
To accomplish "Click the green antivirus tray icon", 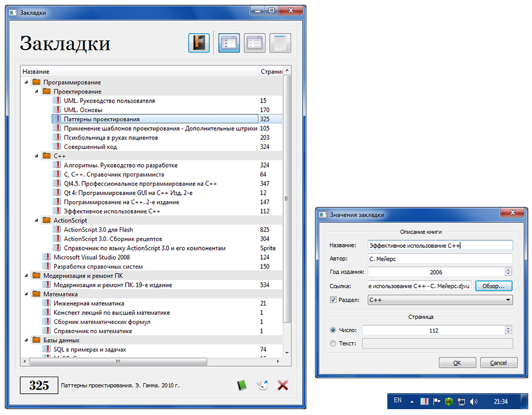I will click(x=449, y=401).
